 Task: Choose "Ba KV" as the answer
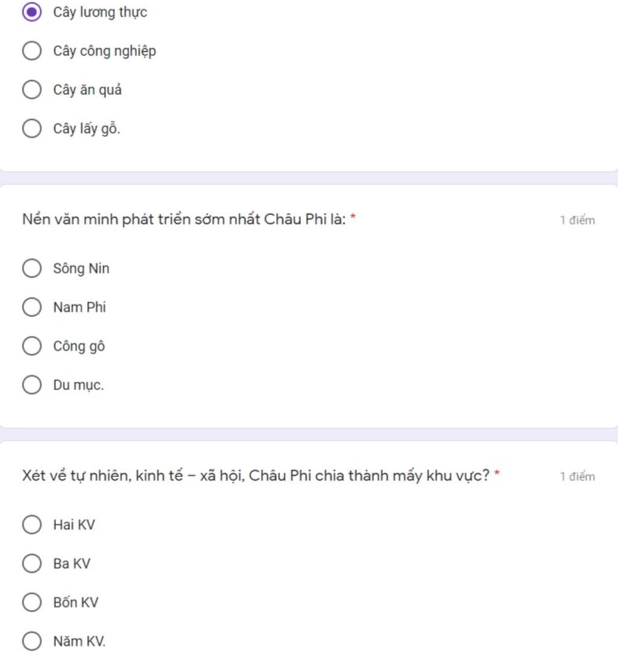(32, 563)
